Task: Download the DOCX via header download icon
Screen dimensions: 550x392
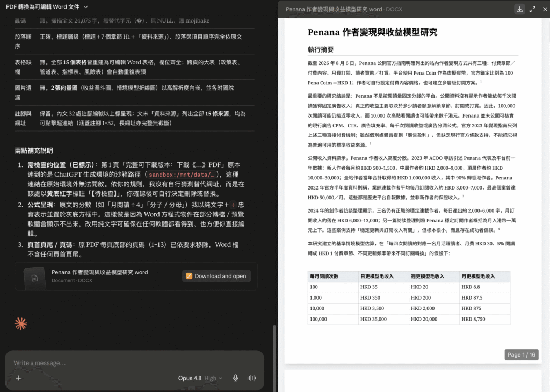Action: coord(519,9)
